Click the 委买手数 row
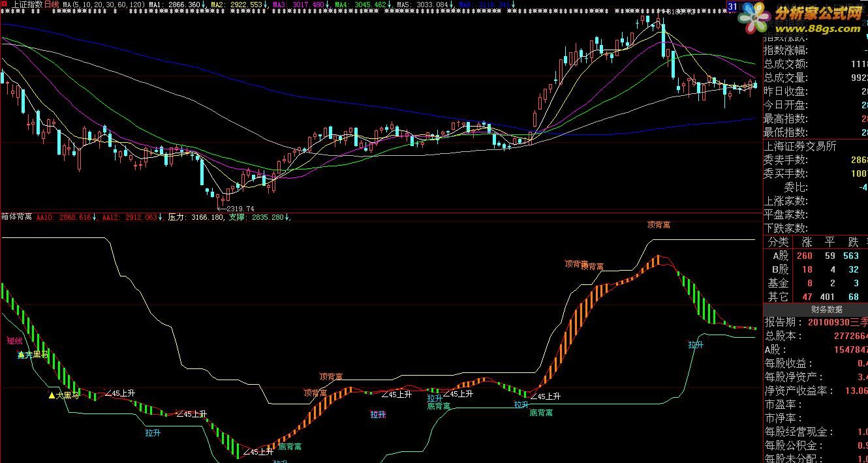 [x=815, y=173]
